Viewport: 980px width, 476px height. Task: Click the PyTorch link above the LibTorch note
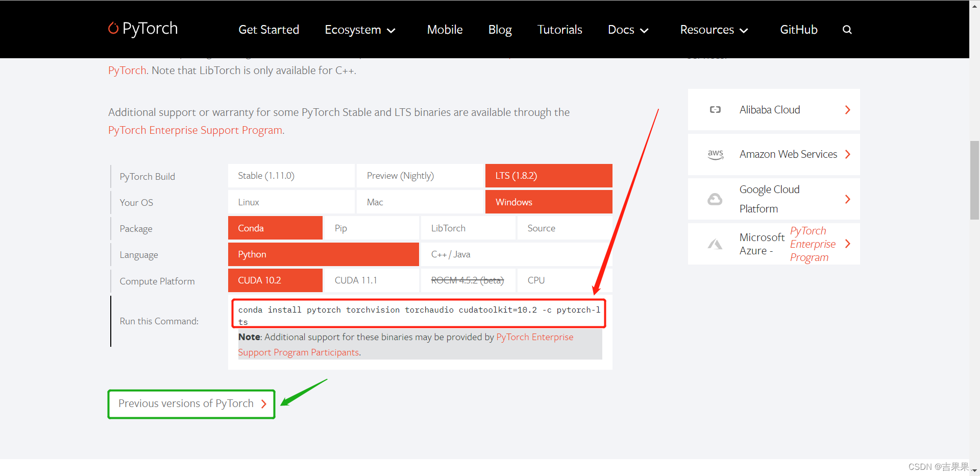pos(127,70)
